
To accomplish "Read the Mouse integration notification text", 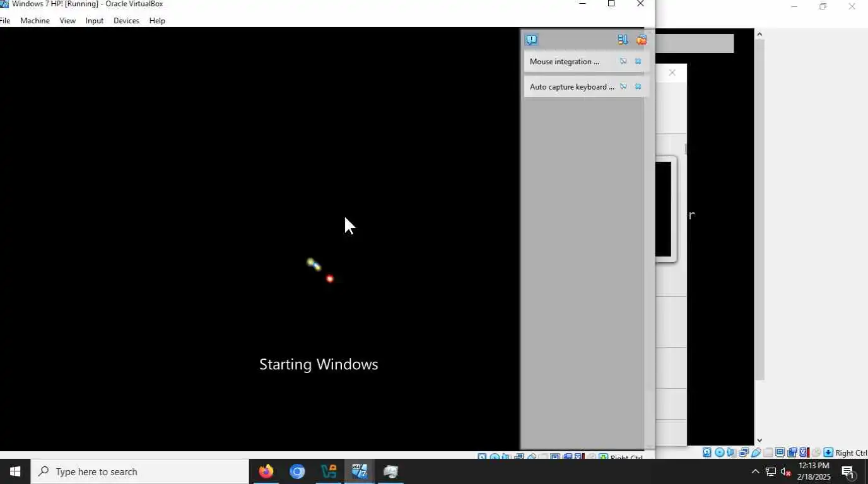I will [564, 61].
